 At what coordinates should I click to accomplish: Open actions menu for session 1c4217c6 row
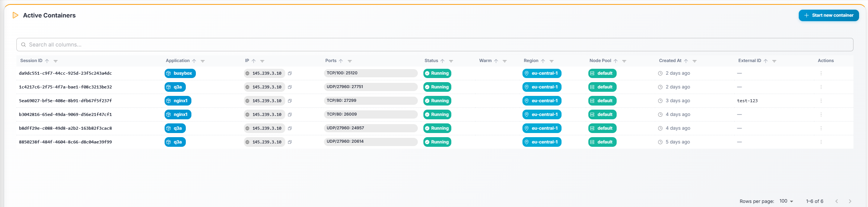pyautogui.click(x=821, y=87)
